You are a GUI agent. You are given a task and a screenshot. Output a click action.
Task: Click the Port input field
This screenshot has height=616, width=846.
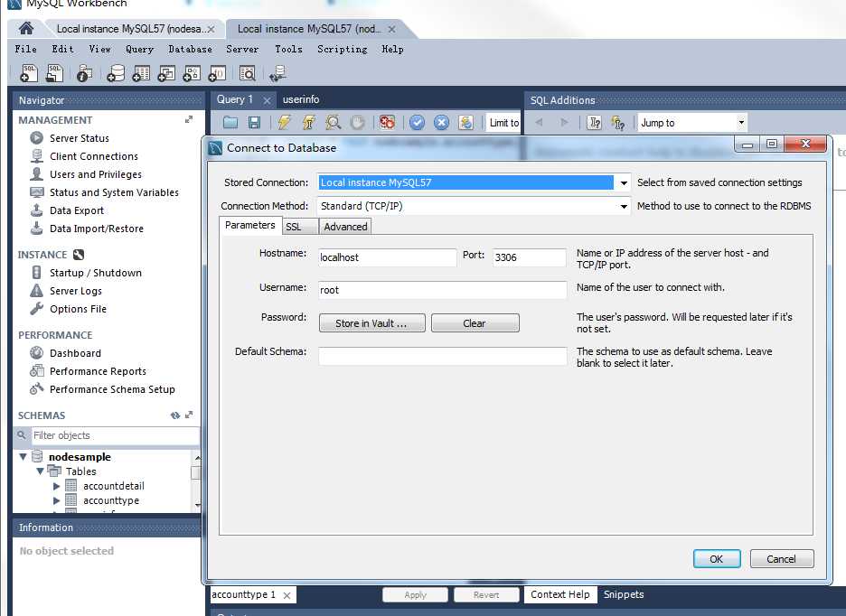tap(530, 257)
